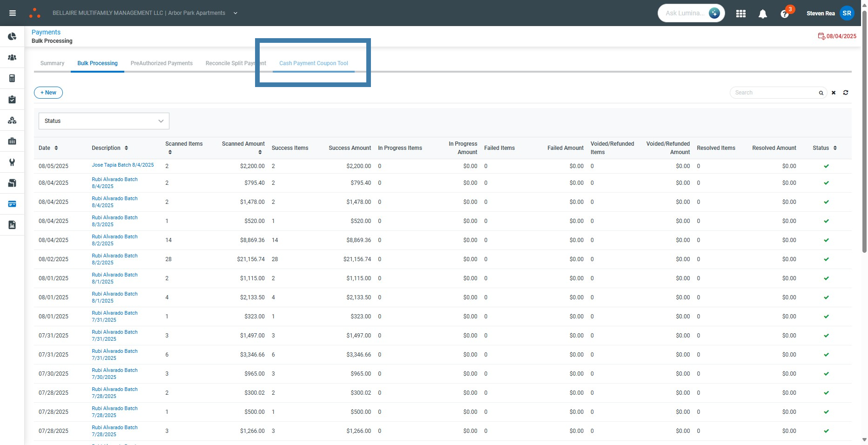Sort by Date column
This screenshot has height=445, width=868.
(56, 148)
